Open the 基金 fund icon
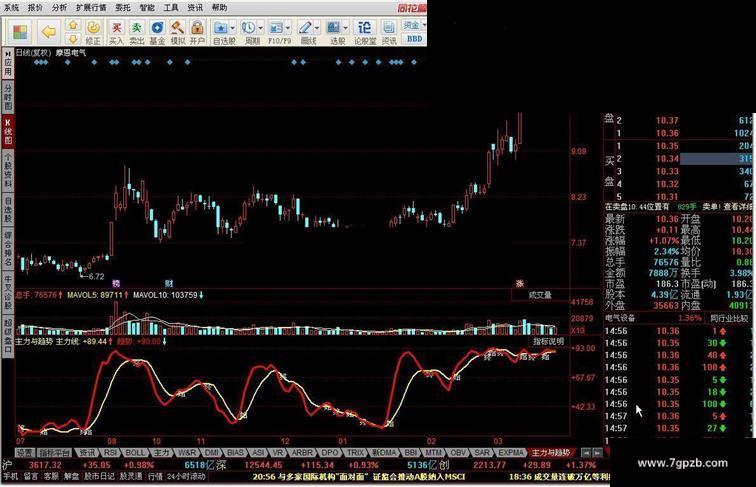Viewport: 756px width, 487px height. [157, 32]
